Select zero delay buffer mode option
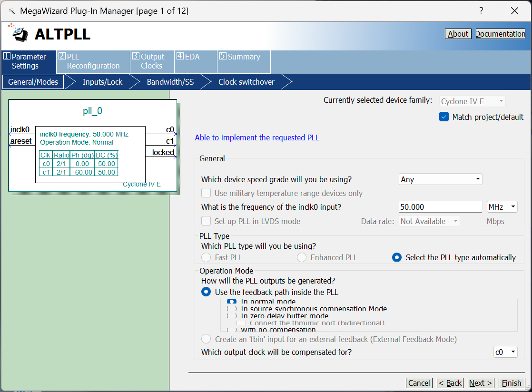 (232, 316)
